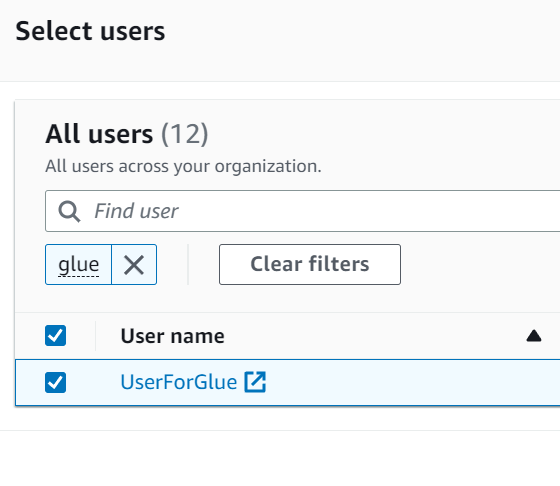The height and width of the screenshot is (486, 560).
Task: Click All users across your organization text
Action: [x=183, y=166]
